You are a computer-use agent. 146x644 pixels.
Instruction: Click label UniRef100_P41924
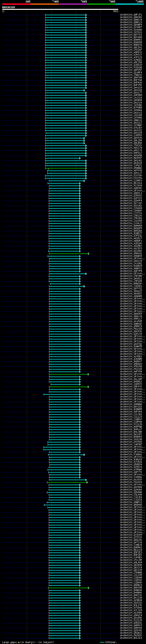tap(131, 482)
